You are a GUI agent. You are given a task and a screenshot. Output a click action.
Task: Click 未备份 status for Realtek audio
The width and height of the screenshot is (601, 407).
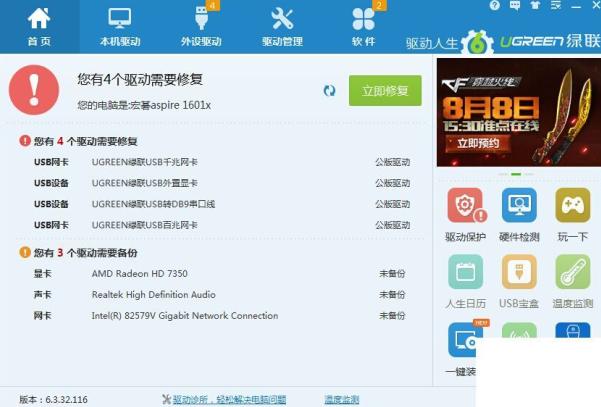(x=392, y=295)
